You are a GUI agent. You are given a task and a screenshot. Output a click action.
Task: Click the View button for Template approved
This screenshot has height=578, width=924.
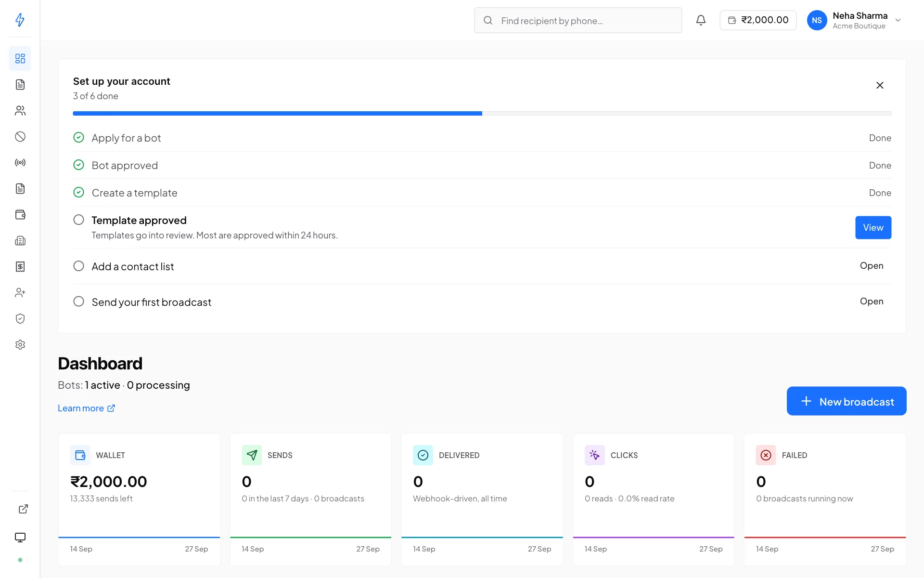[x=873, y=227]
